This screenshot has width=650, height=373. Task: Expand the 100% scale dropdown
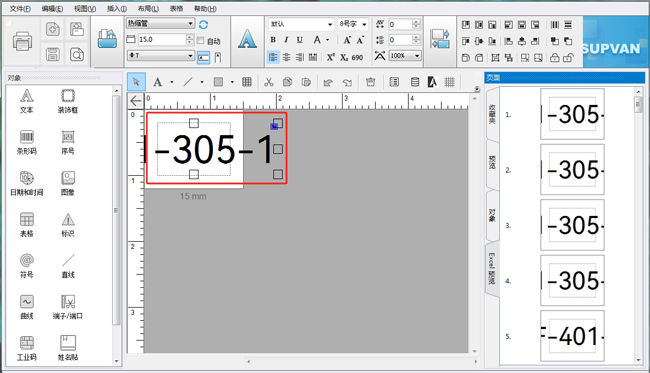(405, 56)
